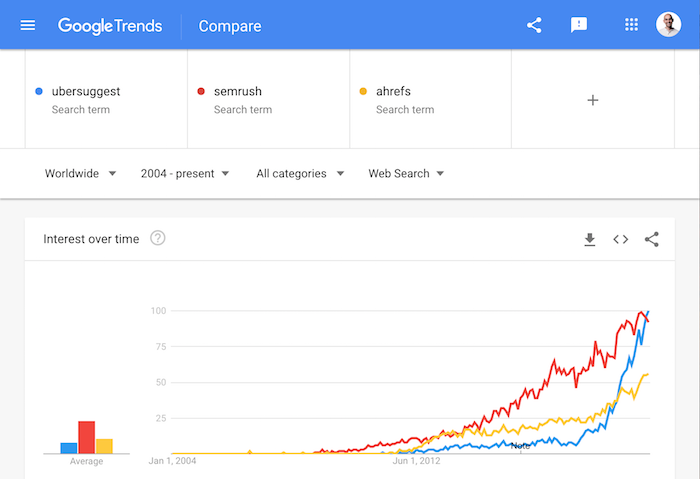
Task: Open the embed code icon
Action: 621,240
